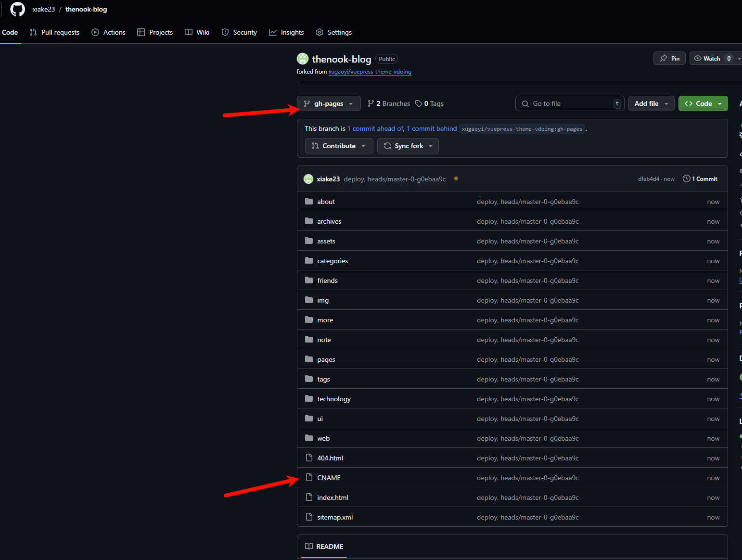Open the friends folder

[327, 280]
